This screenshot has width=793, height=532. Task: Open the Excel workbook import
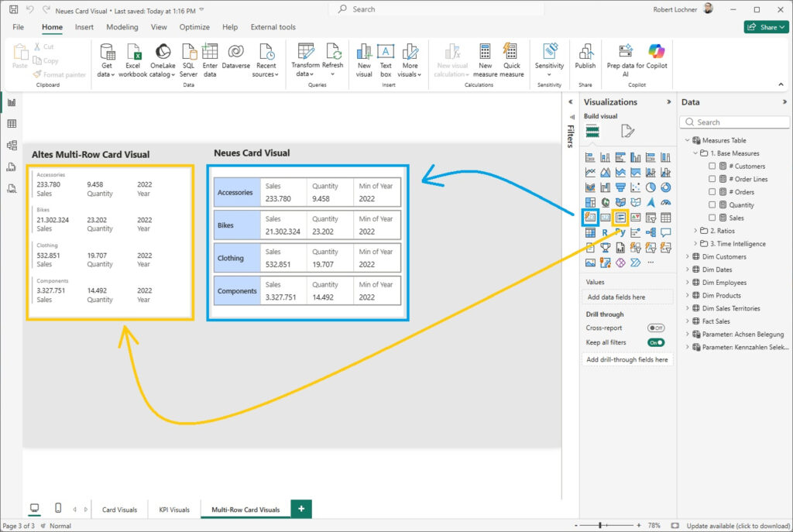pos(132,52)
